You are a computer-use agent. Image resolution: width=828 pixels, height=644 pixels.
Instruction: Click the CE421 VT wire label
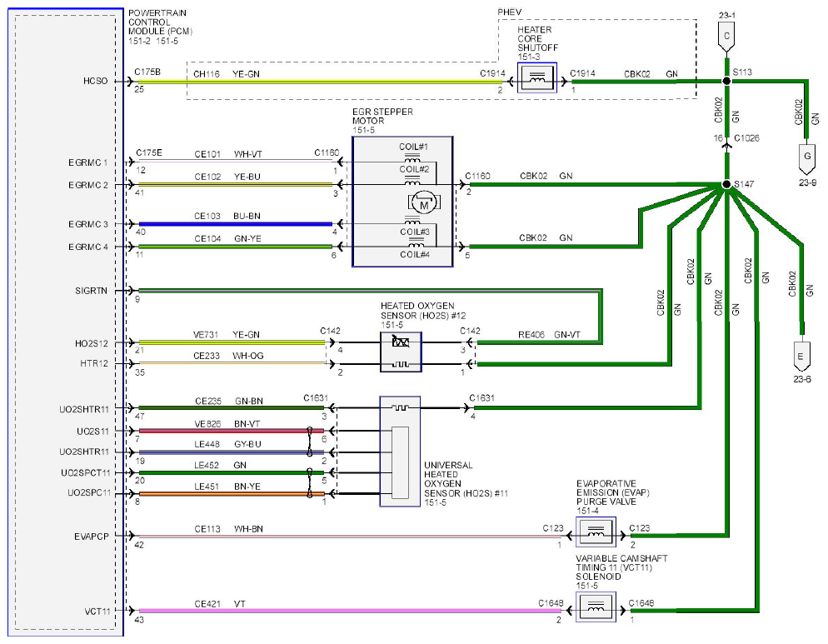coord(220,604)
